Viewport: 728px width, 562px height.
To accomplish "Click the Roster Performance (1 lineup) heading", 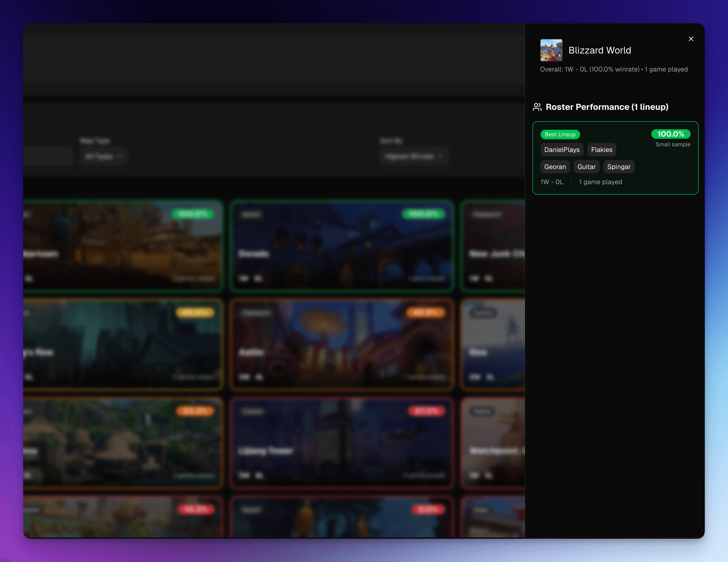I will click(x=607, y=107).
